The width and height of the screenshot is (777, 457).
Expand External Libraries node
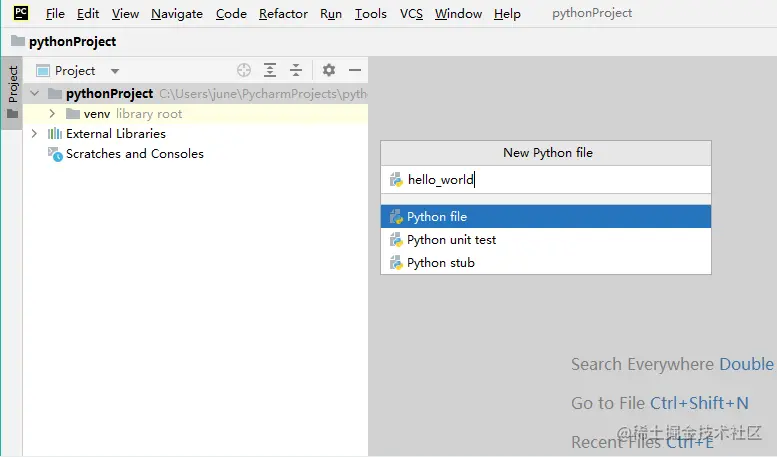(34, 133)
